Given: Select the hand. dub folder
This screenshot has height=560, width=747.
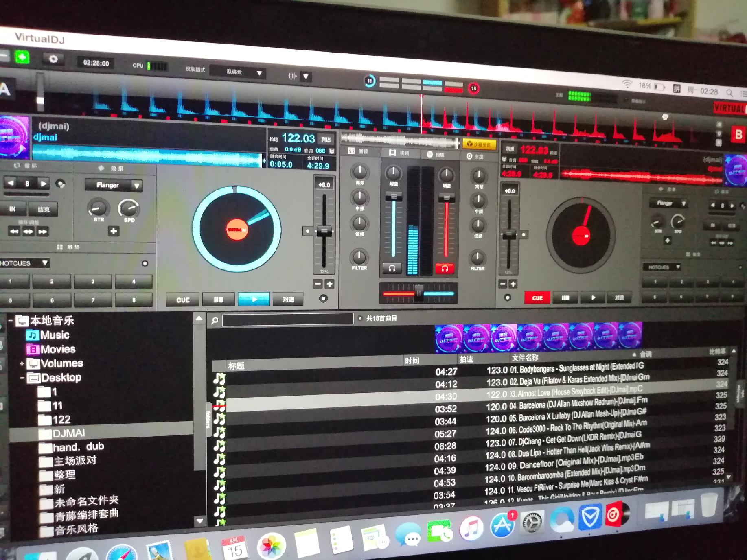Looking at the screenshot, I should point(72,447).
